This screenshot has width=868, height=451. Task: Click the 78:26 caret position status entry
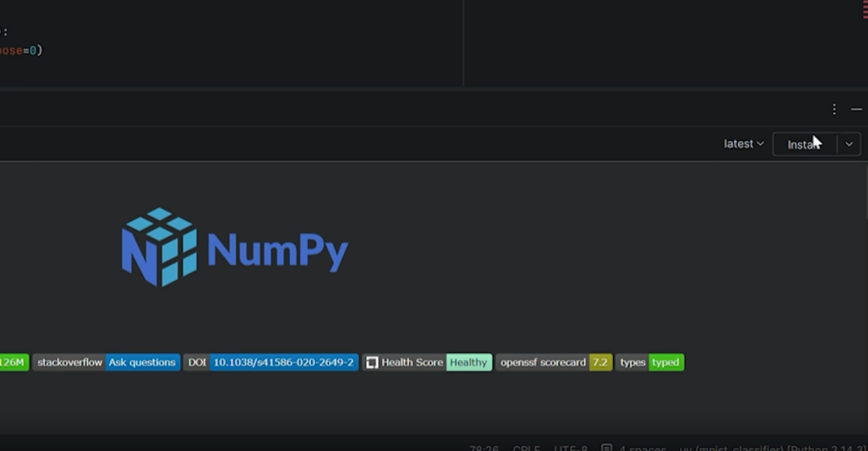tap(484, 448)
